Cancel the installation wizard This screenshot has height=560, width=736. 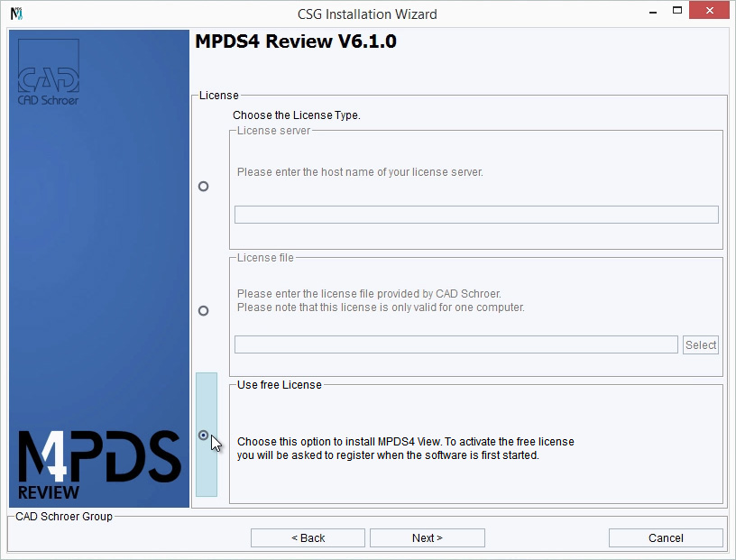pos(666,538)
